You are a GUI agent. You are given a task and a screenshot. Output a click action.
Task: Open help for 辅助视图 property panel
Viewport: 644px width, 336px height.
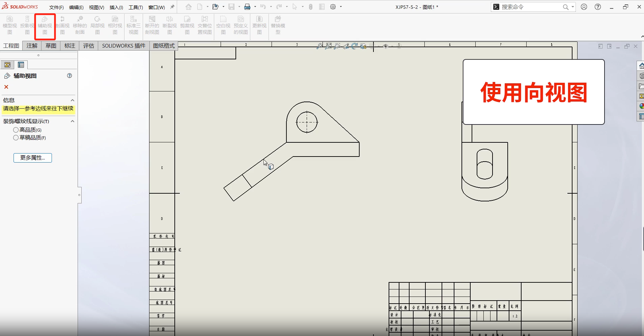click(69, 76)
